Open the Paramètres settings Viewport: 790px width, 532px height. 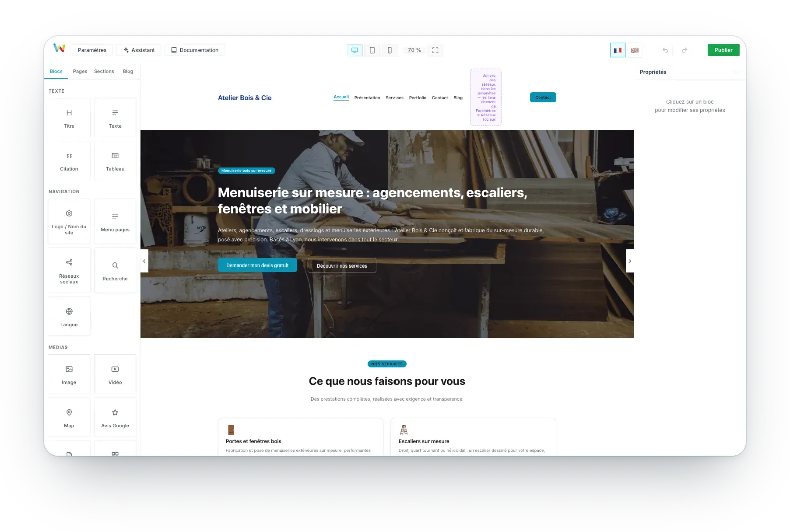point(92,50)
